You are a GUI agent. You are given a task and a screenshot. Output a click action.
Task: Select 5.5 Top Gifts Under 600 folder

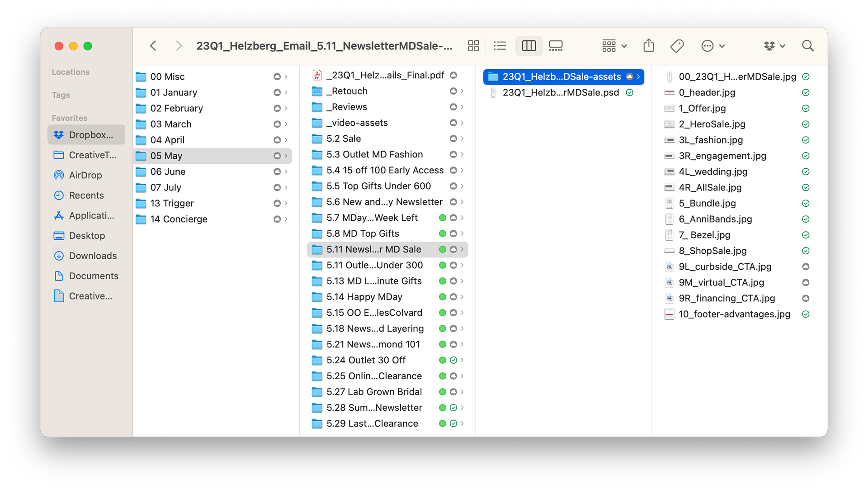click(x=387, y=186)
